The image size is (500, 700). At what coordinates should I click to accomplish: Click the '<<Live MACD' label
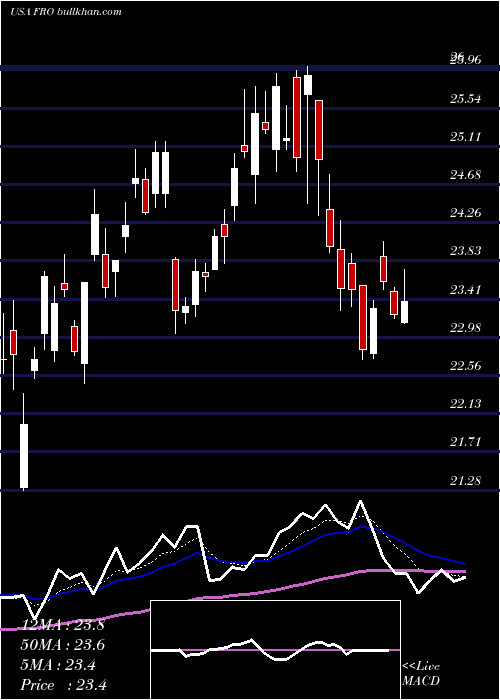(421, 673)
